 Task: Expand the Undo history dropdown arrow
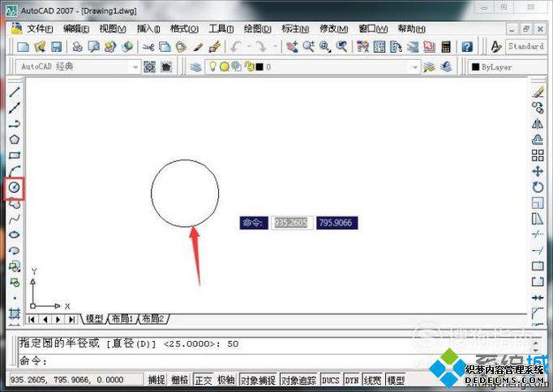click(x=249, y=46)
